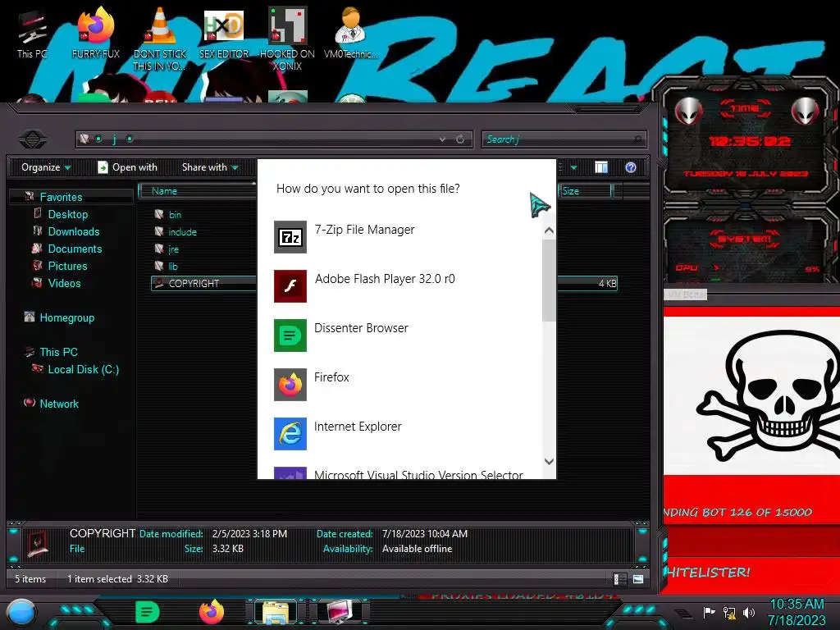Select Homegroup in navigation pane
840x630 pixels.
[x=66, y=317]
